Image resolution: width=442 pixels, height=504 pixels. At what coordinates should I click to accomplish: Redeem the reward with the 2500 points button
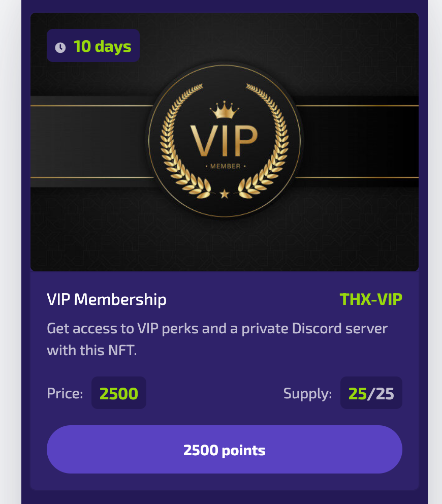(x=224, y=450)
